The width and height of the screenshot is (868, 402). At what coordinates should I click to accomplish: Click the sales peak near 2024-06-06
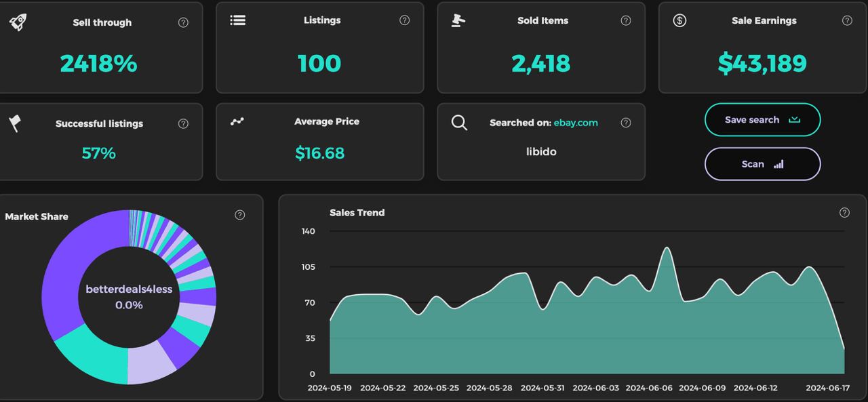coord(667,248)
